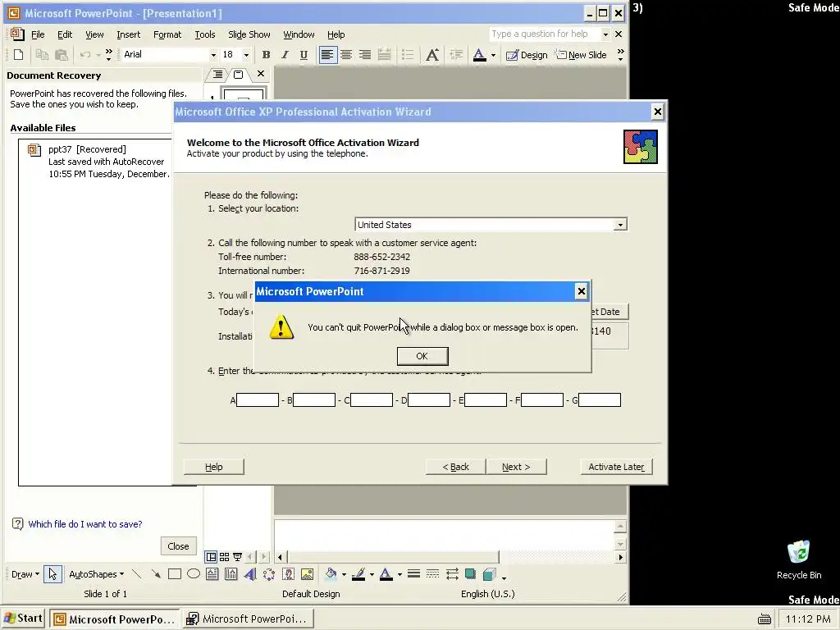Click the Line Color brush icon
The width and height of the screenshot is (840, 630).
click(x=359, y=574)
